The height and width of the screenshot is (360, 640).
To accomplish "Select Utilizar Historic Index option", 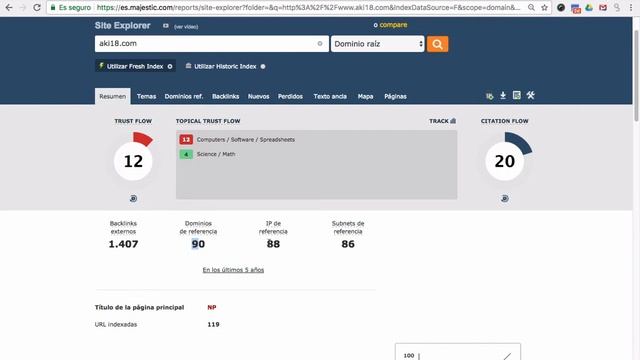I will pos(225,66).
